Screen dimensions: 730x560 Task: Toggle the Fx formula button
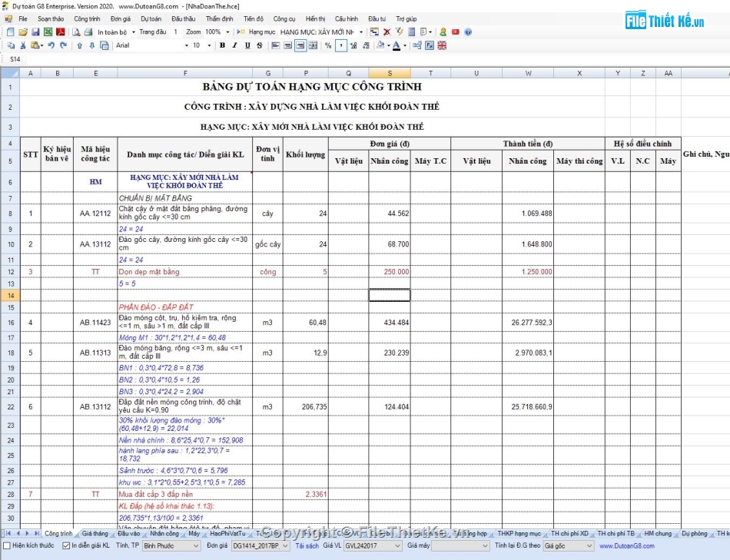(x=430, y=45)
